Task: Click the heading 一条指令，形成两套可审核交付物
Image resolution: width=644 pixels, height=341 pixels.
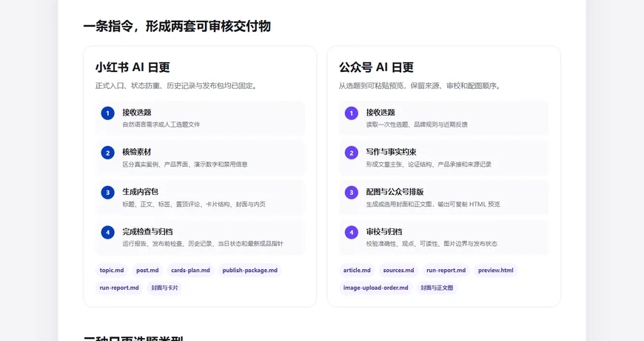Action: coord(177,27)
